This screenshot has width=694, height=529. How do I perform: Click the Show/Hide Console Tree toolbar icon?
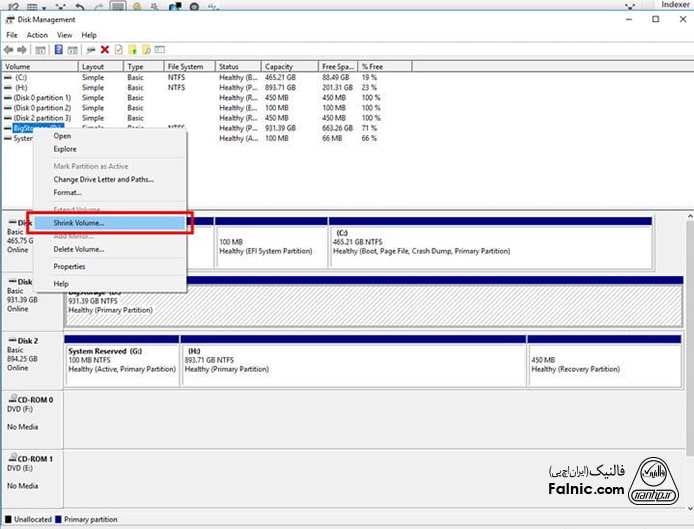[41, 49]
